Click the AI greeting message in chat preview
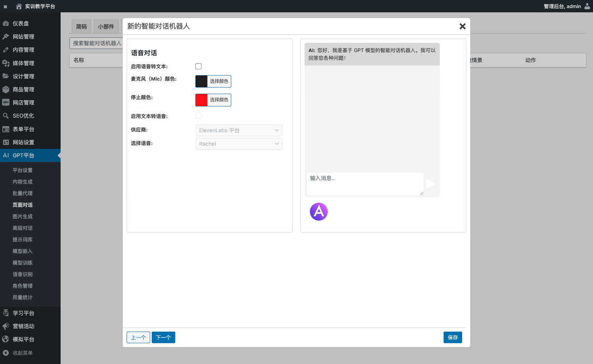This screenshot has height=364, width=593. (372, 54)
